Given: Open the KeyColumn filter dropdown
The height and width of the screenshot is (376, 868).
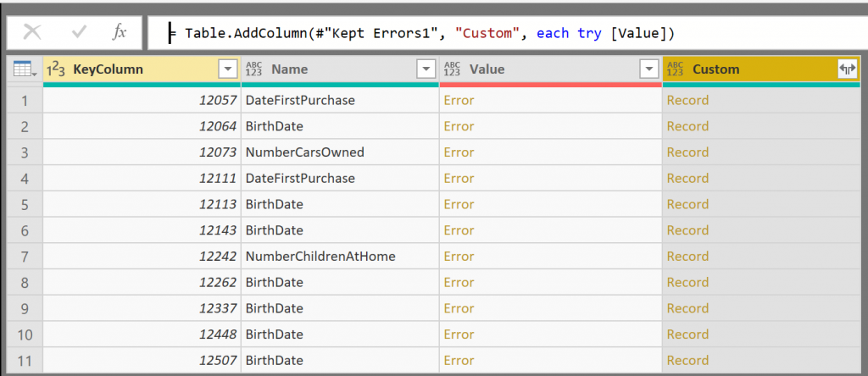Looking at the screenshot, I should point(227,69).
